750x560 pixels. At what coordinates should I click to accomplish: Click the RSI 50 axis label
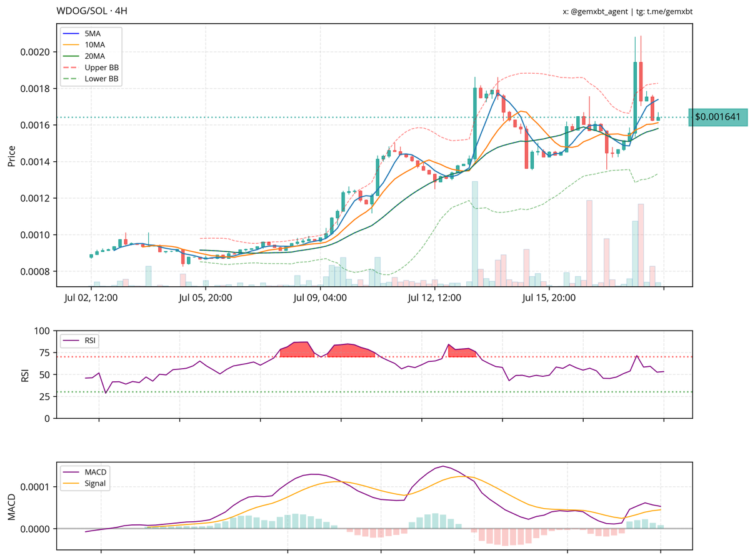pos(45,374)
